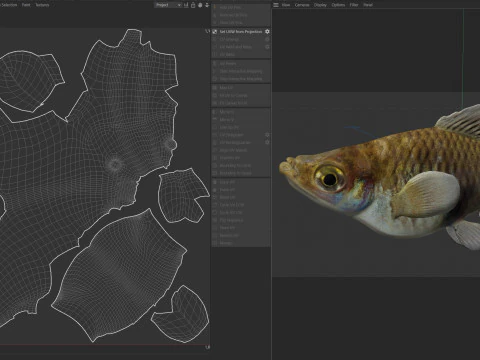Viewport: 480px width, 360px height.
Task: Click the download arrow icon in UV toolbar
Action: pyautogui.click(x=207, y=5)
